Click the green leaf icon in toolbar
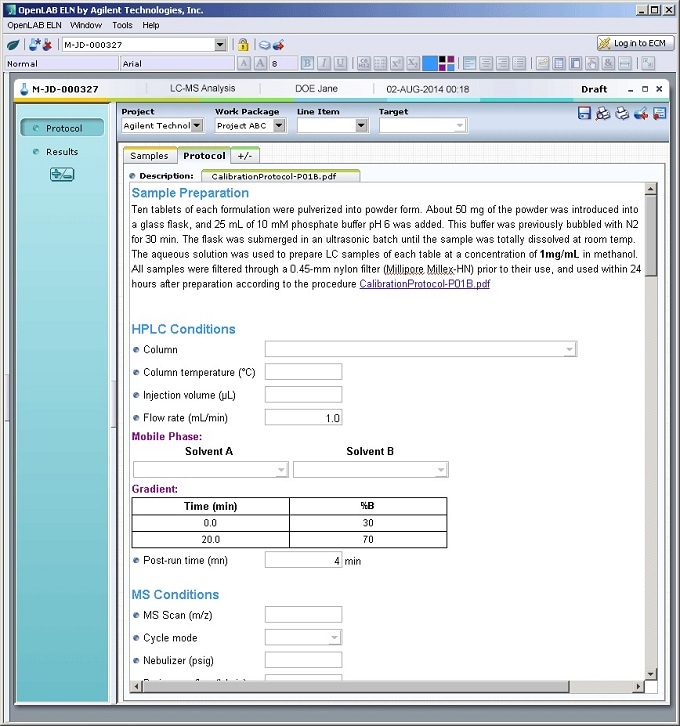This screenshot has width=680, height=726. pyautogui.click(x=13, y=45)
